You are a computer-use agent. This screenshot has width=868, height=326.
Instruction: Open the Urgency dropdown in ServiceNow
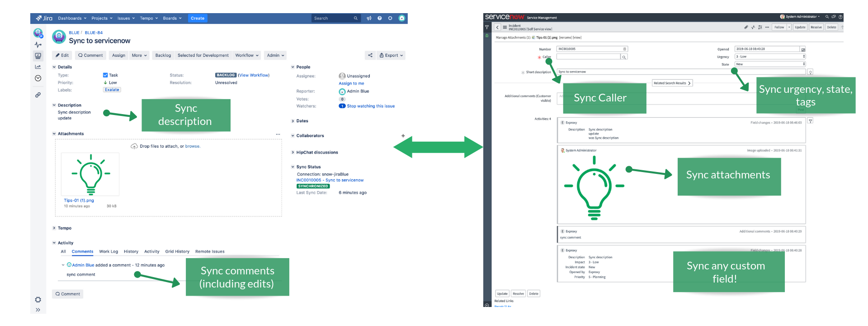tap(770, 57)
